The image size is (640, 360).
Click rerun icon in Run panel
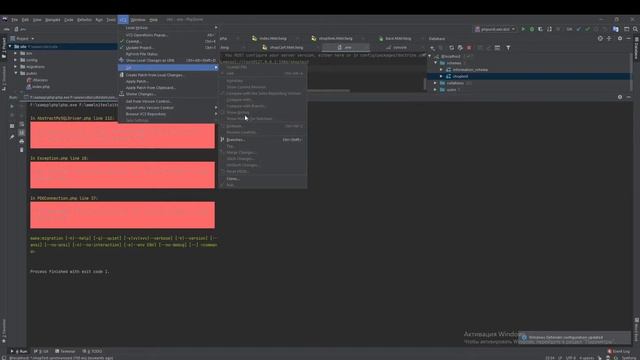12,106
